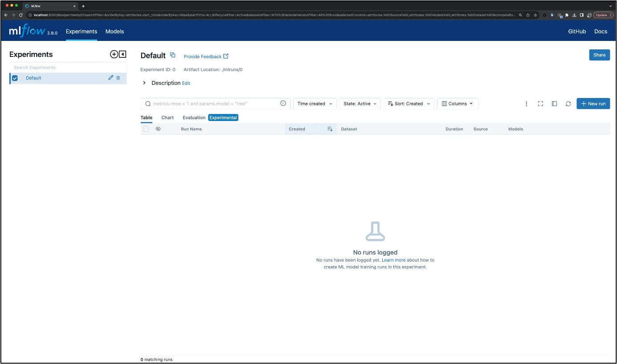This screenshot has width=617, height=364.
Task: Focus the Search Experiments field
Action: coord(68,68)
